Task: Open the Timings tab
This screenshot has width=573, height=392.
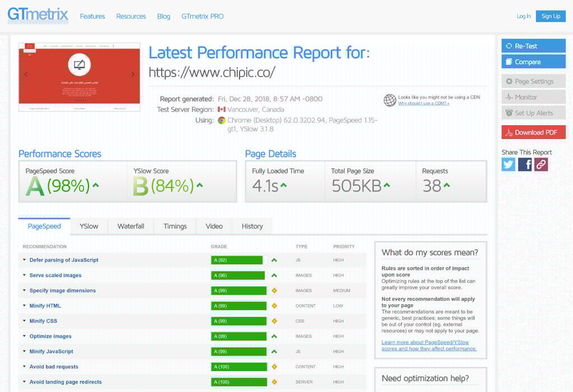Action: 175,226
